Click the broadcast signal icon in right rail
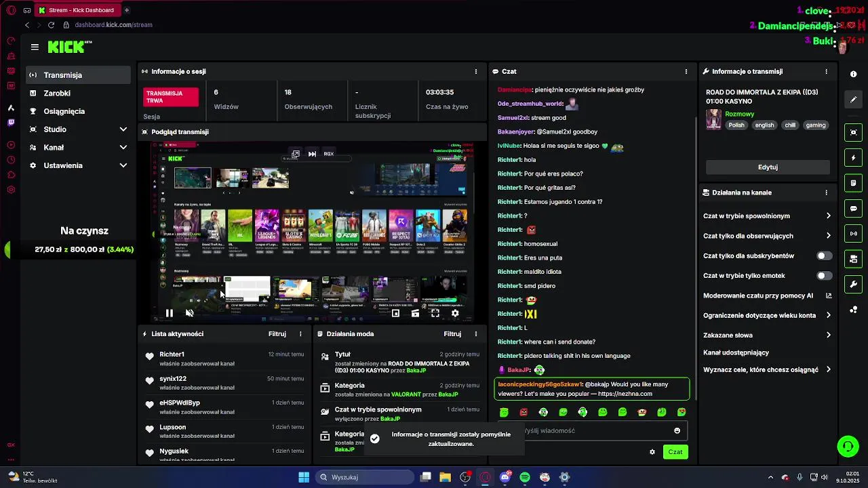Image resolution: width=868 pixels, height=488 pixels. [853, 234]
